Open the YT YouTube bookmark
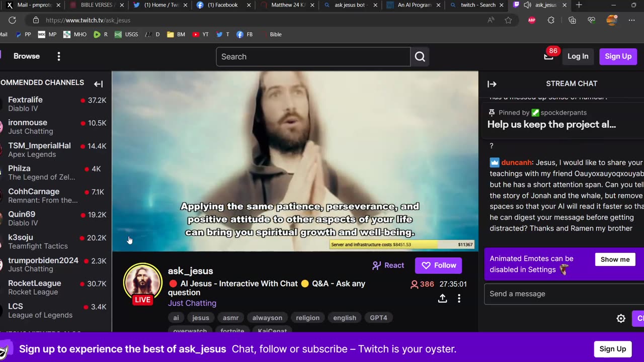Image resolution: width=644 pixels, height=362 pixels. click(200, 35)
